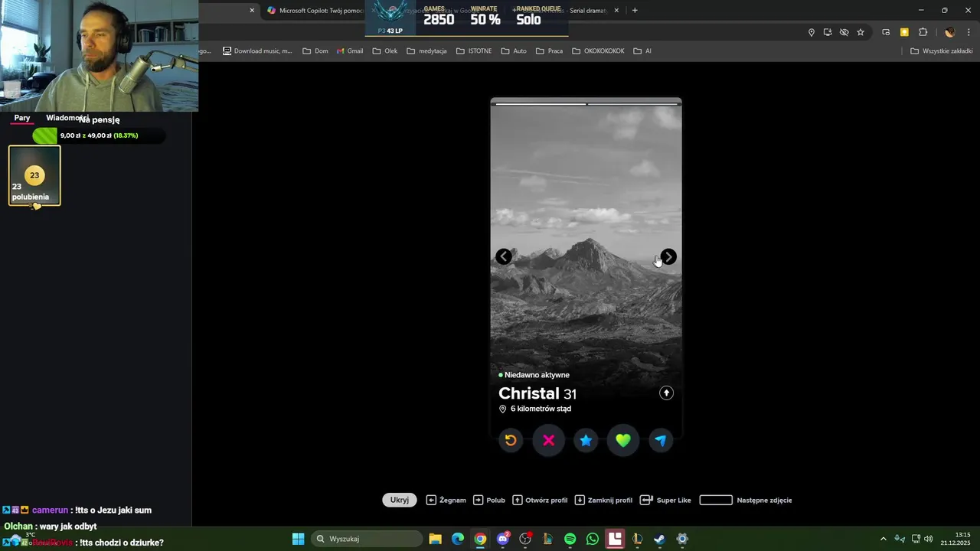Image resolution: width=980 pixels, height=551 pixels.
Task: Click the Żegnam shortcut hint
Action: (446, 500)
